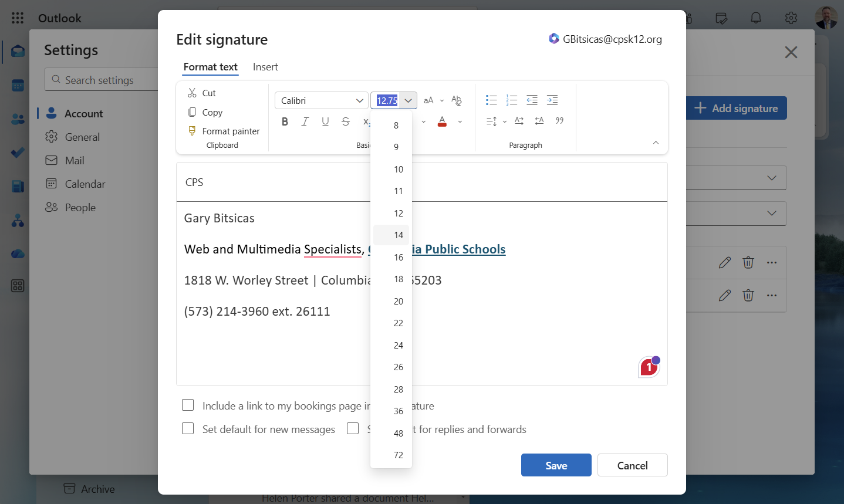Choose font size 14
Image resolution: width=844 pixels, height=504 pixels.
tap(391, 235)
